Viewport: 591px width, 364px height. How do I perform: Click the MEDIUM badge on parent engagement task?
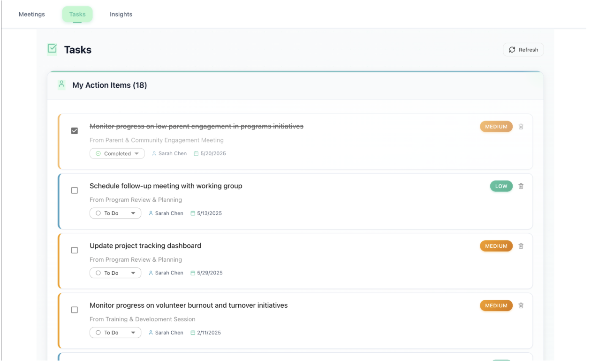(x=496, y=127)
